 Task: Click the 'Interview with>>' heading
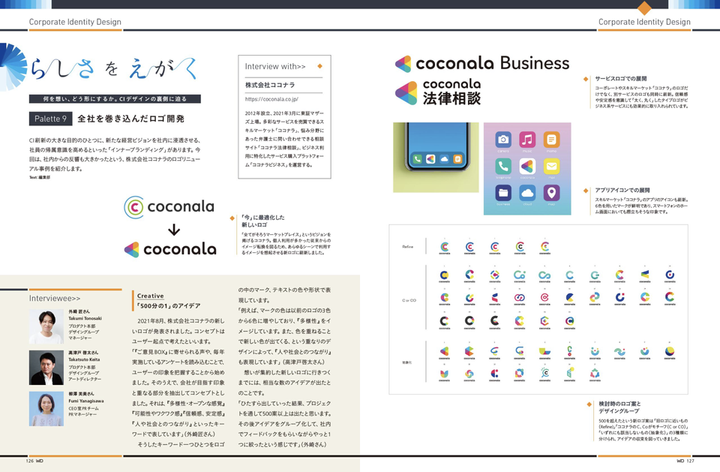point(275,67)
